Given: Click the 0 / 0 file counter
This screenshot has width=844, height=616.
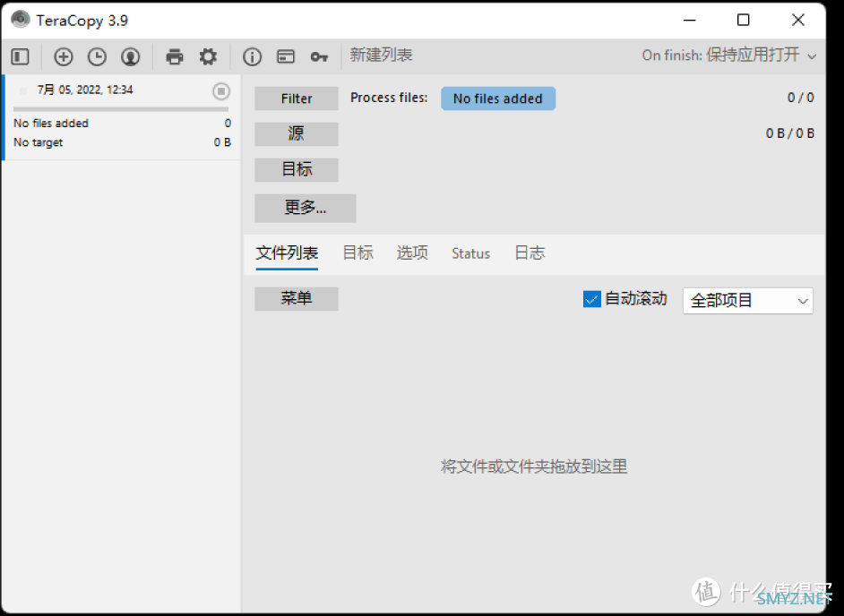Looking at the screenshot, I should coord(801,98).
